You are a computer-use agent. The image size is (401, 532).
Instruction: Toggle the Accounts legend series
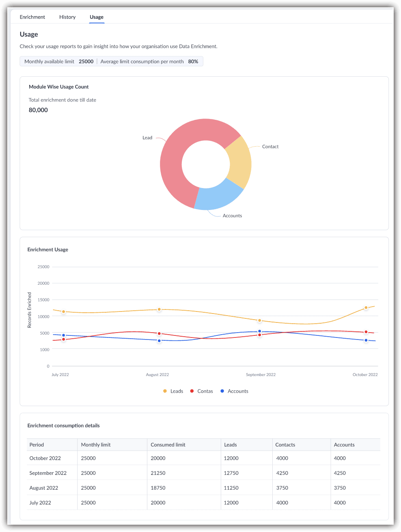pos(234,391)
